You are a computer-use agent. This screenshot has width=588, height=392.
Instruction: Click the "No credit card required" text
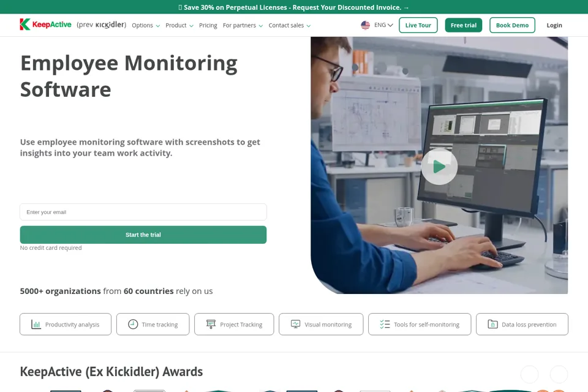[x=51, y=247]
